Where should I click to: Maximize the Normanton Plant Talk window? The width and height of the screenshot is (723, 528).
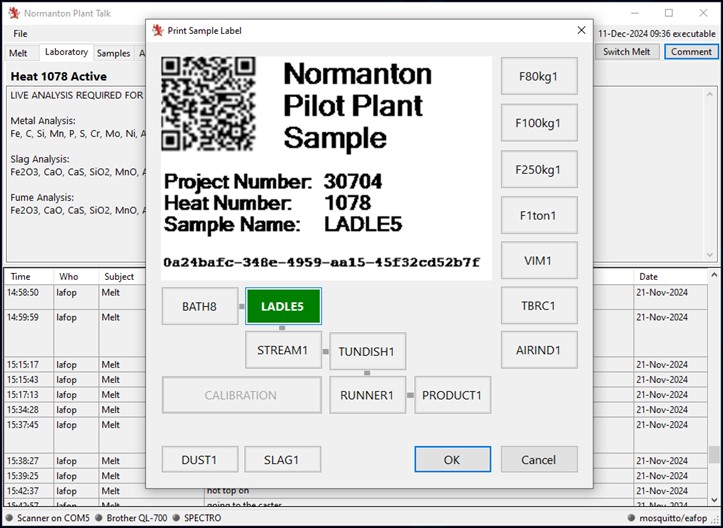pyautogui.click(x=669, y=13)
